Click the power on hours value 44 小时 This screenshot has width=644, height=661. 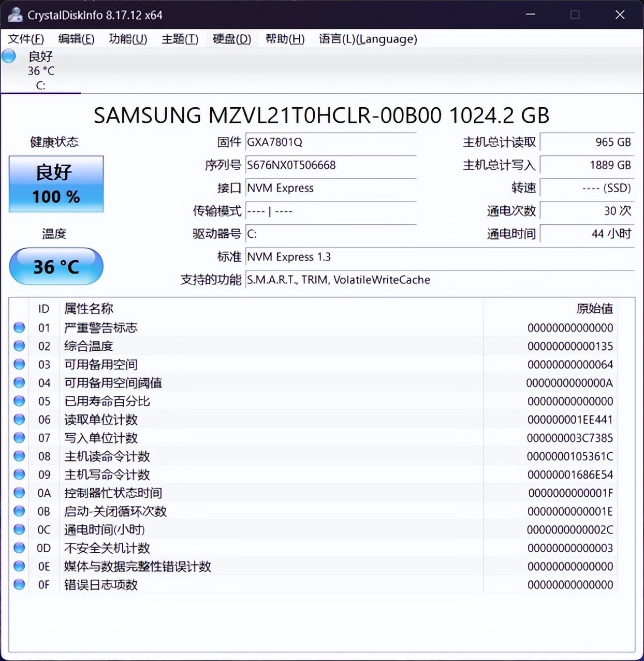click(x=587, y=234)
